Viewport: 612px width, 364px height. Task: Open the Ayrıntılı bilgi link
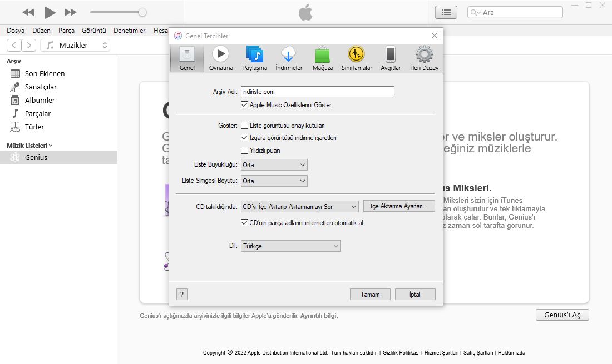(318, 316)
